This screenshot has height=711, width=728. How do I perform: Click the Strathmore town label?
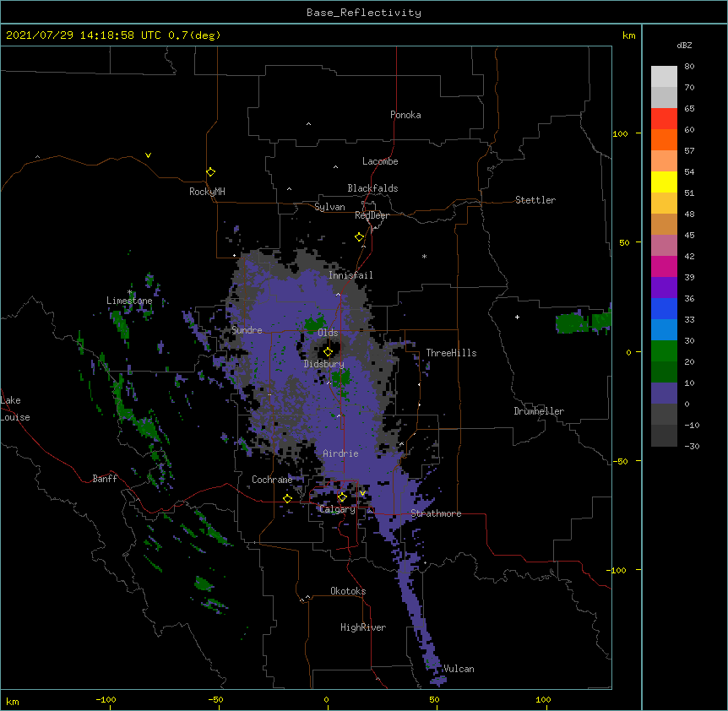tap(436, 513)
